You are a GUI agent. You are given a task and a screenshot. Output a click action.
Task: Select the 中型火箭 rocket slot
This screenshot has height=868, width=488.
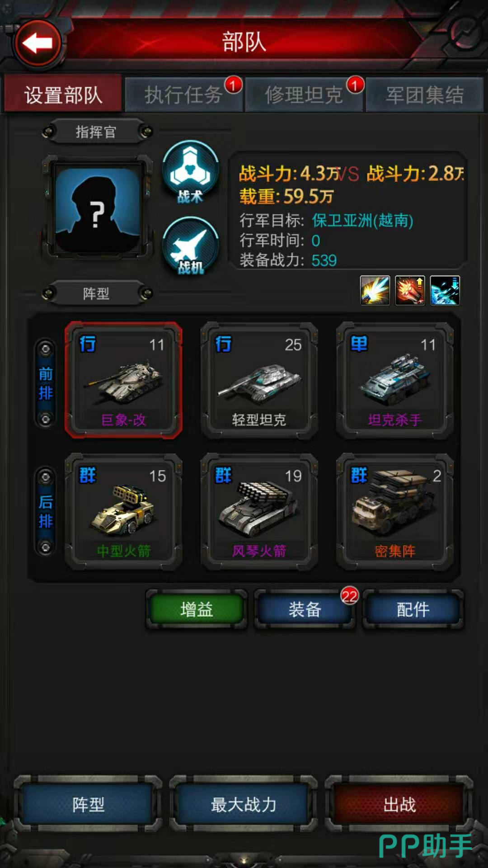click(123, 511)
